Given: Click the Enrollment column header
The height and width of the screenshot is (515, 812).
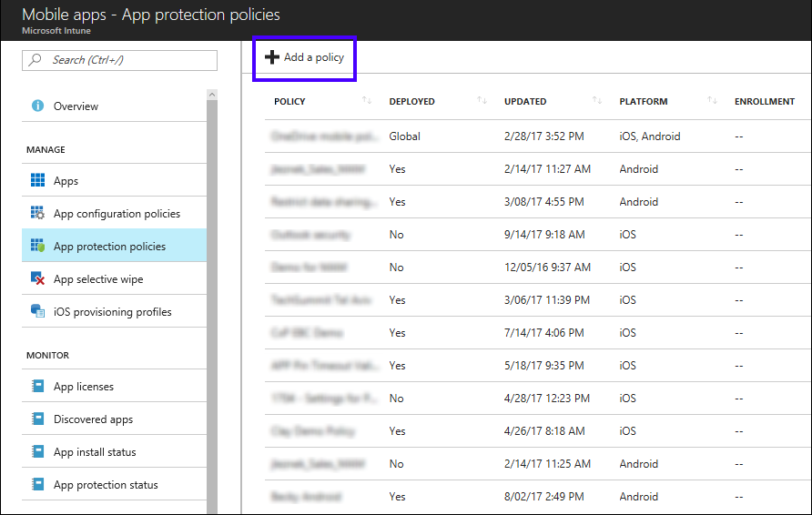Looking at the screenshot, I should 764,102.
